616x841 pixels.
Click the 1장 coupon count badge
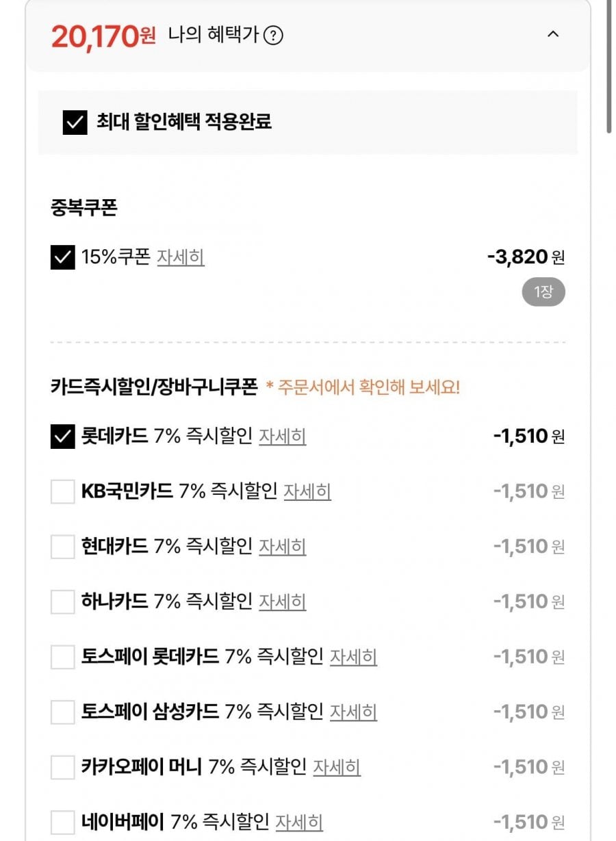click(x=543, y=292)
